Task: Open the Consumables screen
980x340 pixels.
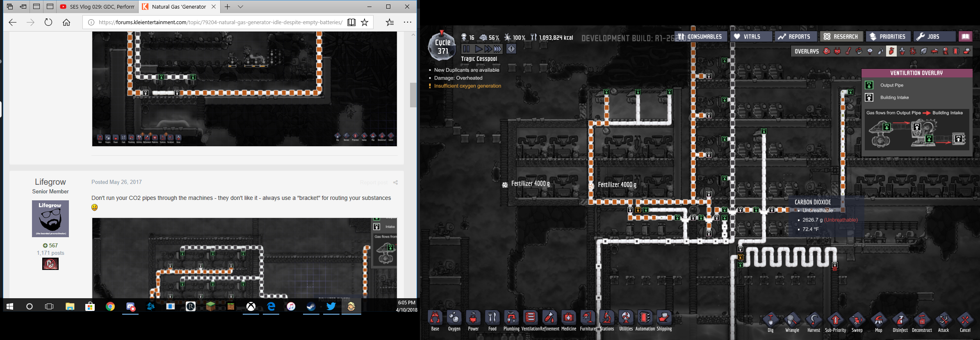Action: tap(700, 36)
